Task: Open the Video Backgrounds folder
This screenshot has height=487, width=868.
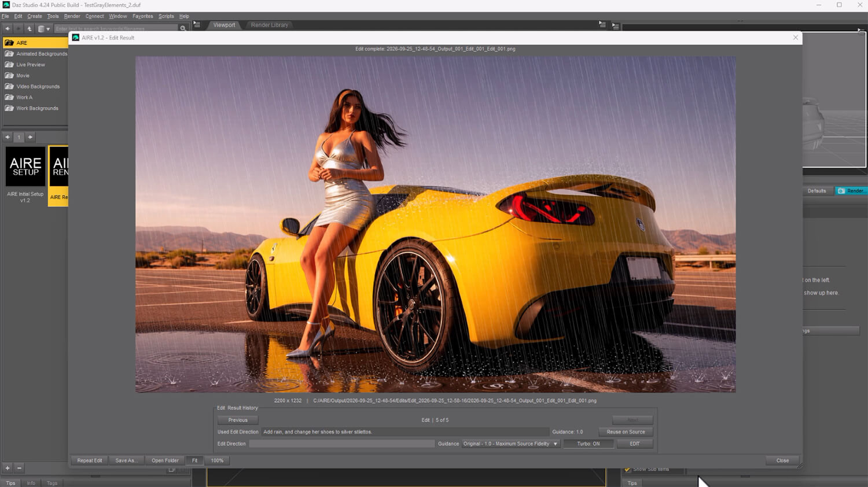Action: tap(32, 87)
